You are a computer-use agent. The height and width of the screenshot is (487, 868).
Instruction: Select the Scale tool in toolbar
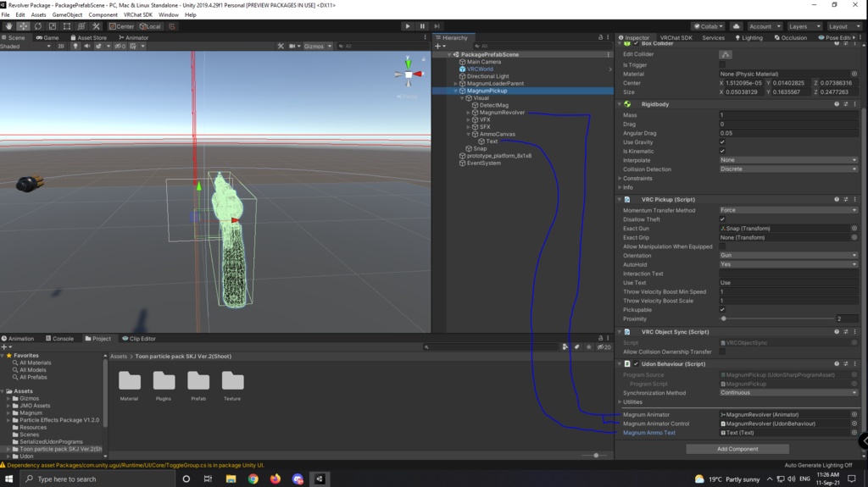[52, 26]
